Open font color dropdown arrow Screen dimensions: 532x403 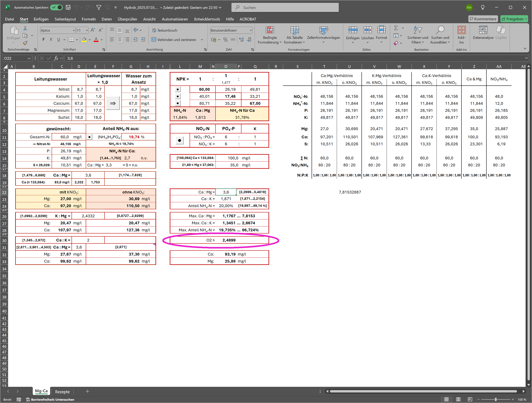point(102,40)
